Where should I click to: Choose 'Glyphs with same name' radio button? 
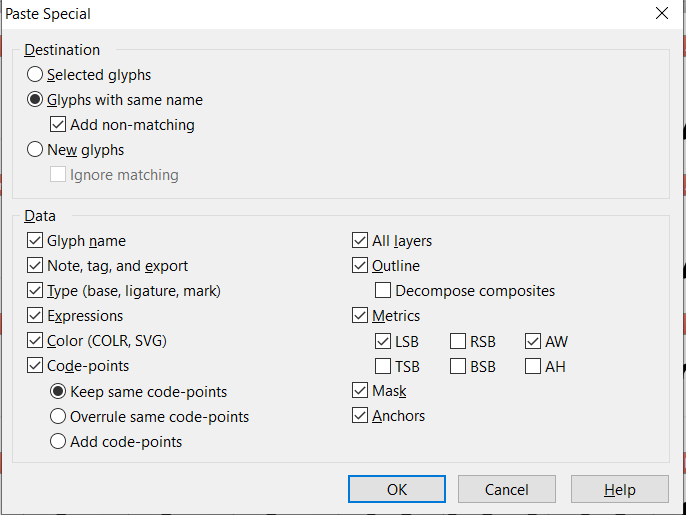click(x=36, y=100)
